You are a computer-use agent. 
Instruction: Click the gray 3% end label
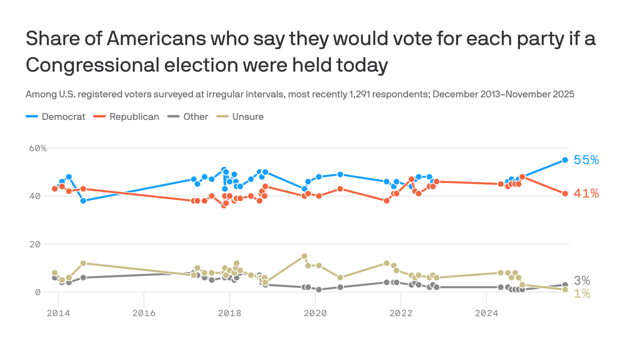(582, 281)
